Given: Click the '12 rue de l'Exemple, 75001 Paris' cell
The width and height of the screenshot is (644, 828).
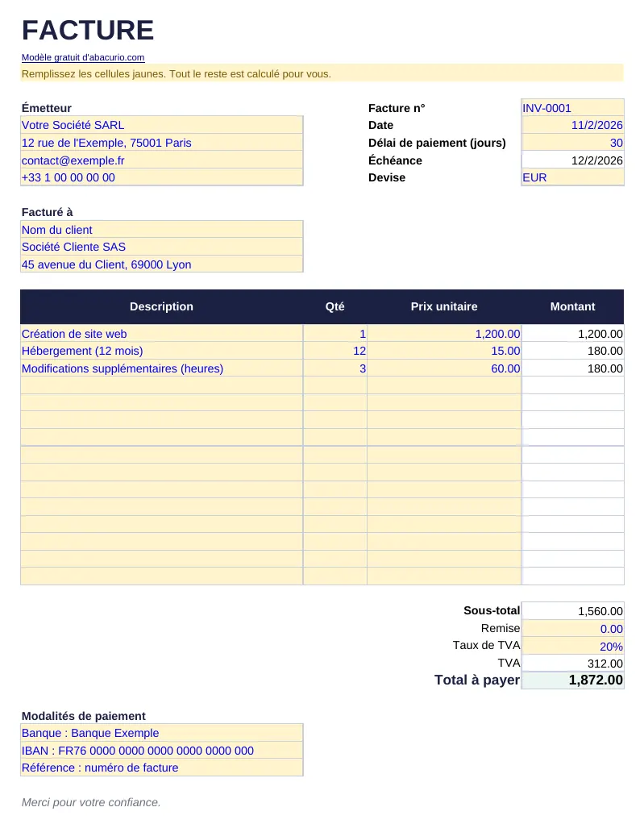Looking at the screenshot, I should [x=161, y=143].
